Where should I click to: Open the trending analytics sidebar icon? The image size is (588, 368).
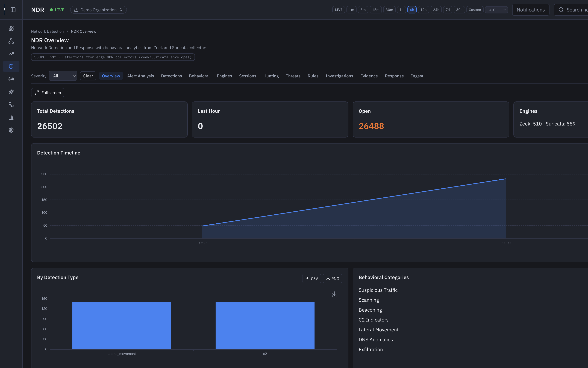point(11,54)
